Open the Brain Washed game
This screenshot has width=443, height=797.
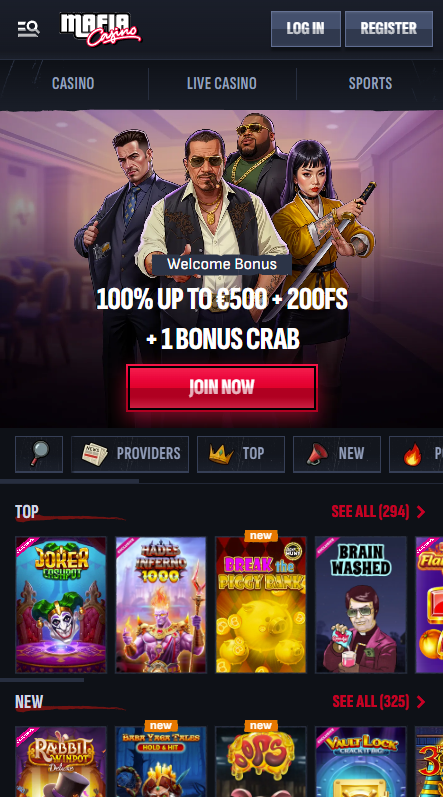[x=361, y=605]
